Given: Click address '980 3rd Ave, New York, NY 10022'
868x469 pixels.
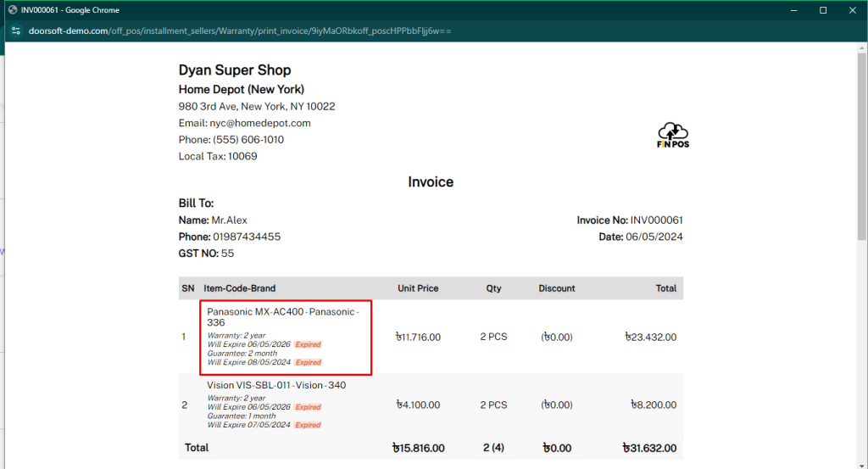Looking at the screenshot, I should [x=256, y=106].
